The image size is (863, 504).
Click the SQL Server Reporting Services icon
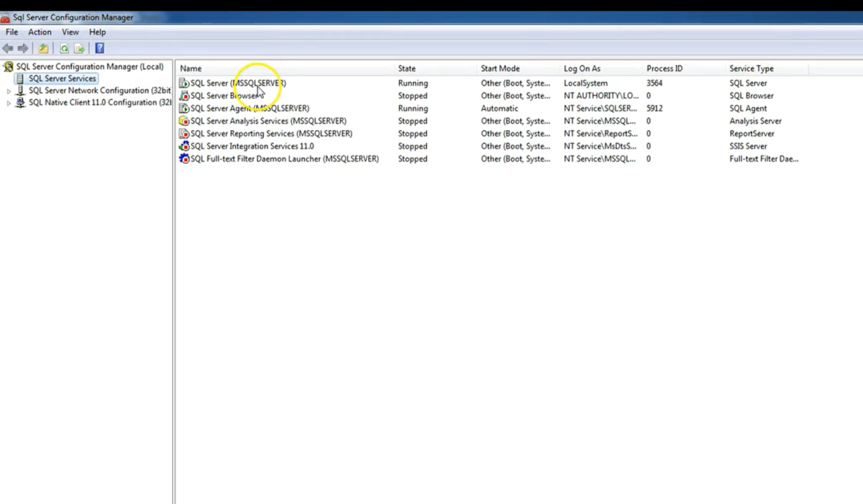click(184, 134)
